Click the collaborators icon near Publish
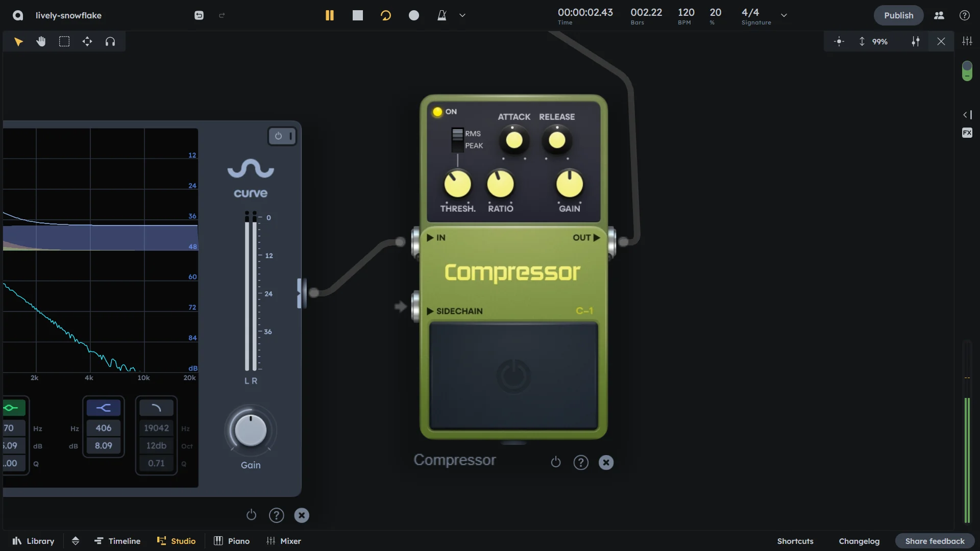This screenshot has height=551, width=980. tap(939, 15)
